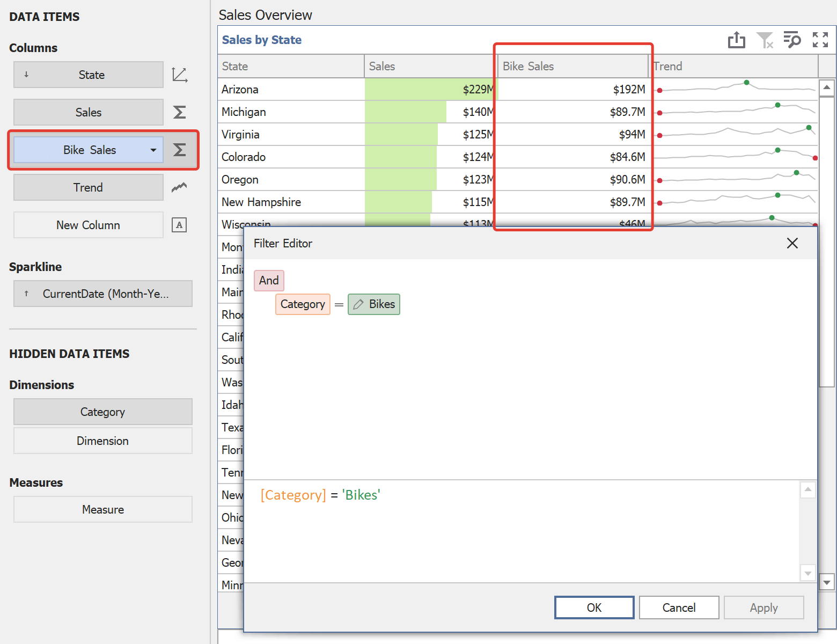This screenshot has width=837, height=644.
Task: Maximize the Sales by State item
Action: tap(820, 40)
